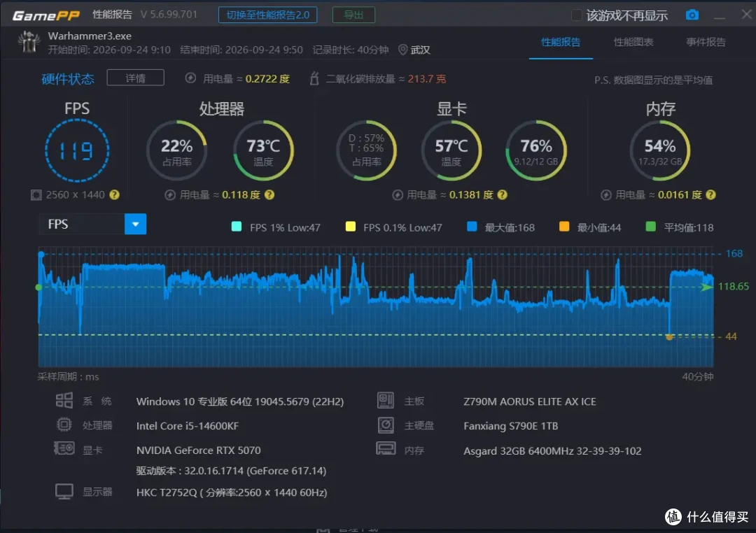Click Asgard 32GB 6400MHz memory text
This screenshot has height=533, width=756.
coord(552,451)
